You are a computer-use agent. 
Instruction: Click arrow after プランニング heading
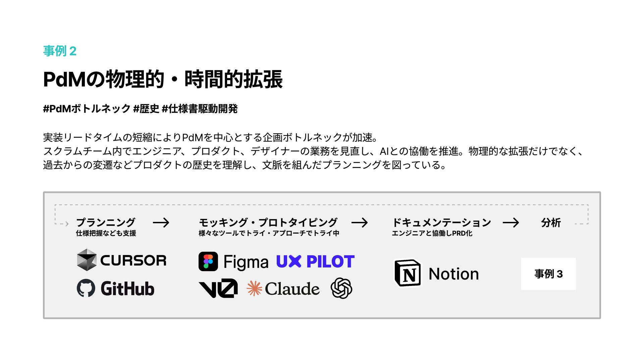[x=161, y=223]
